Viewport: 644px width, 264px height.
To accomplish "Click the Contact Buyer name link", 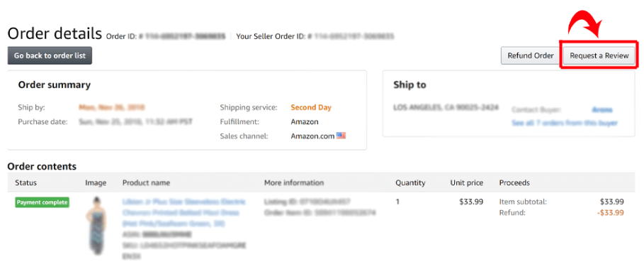I will pos(602,110).
